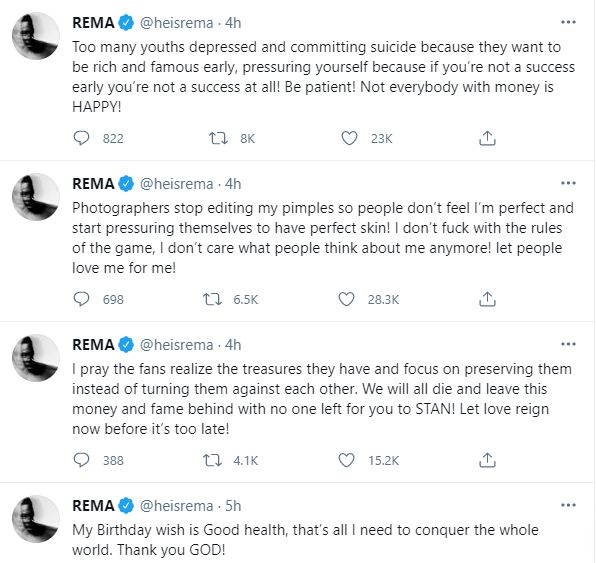This screenshot has width=596, height=563.
Task: Open REMA display name on the STAN tweet
Action: click(94, 345)
